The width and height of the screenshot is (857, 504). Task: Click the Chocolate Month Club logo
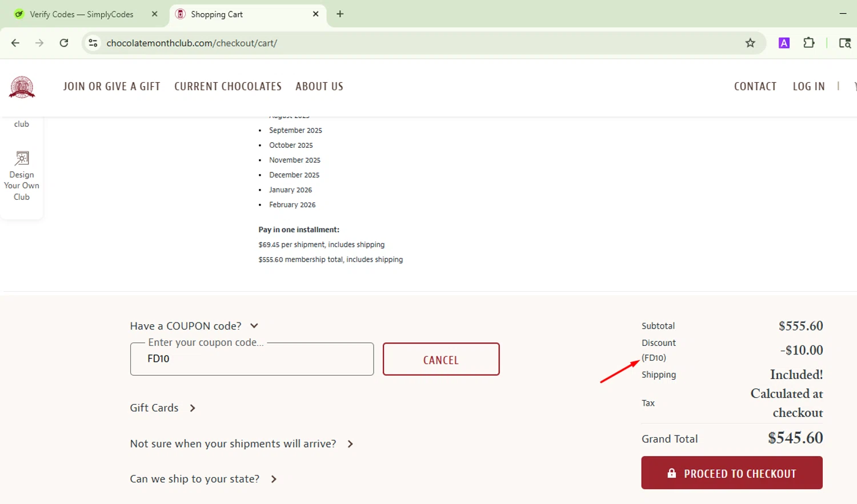[22, 87]
